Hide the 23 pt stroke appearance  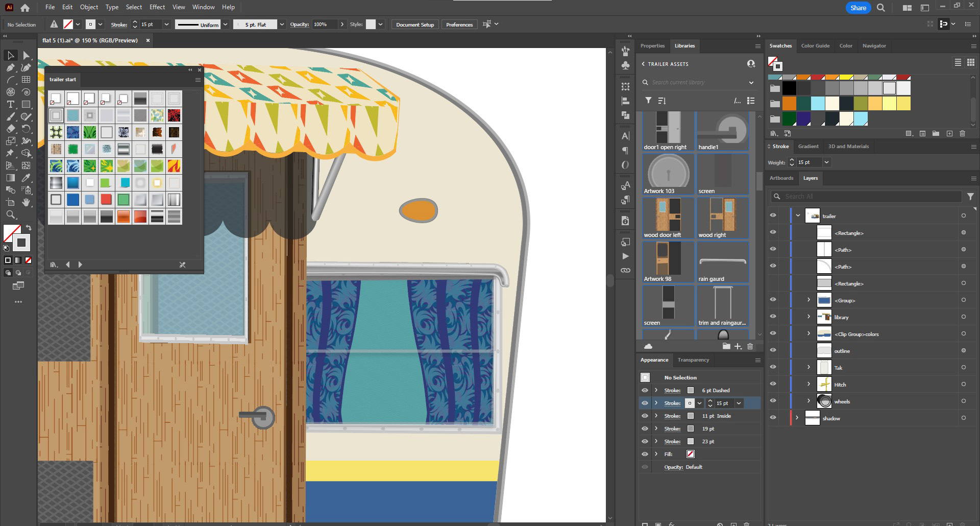pos(645,441)
